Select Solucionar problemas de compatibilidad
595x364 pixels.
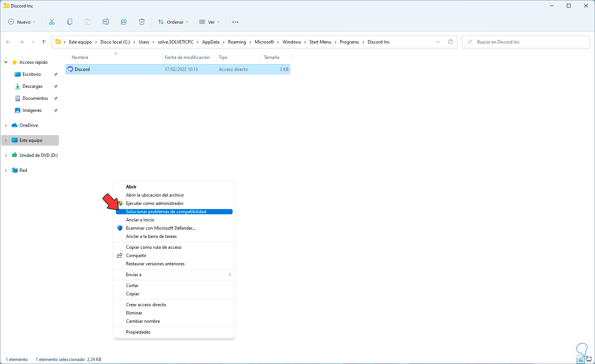coord(174,212)
